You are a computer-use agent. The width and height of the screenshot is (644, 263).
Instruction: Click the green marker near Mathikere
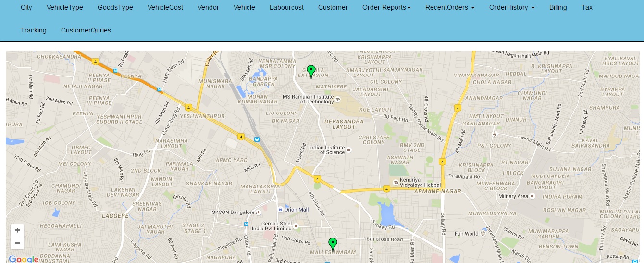point(311,72)
